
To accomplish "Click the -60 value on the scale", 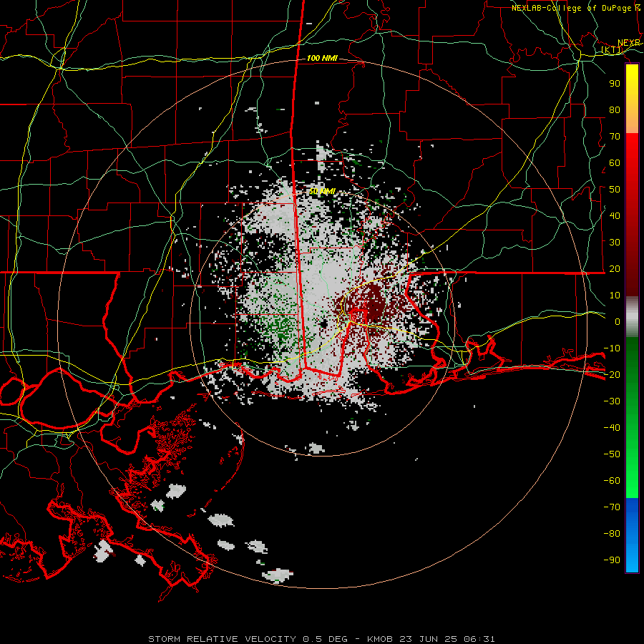I will 612,481.
